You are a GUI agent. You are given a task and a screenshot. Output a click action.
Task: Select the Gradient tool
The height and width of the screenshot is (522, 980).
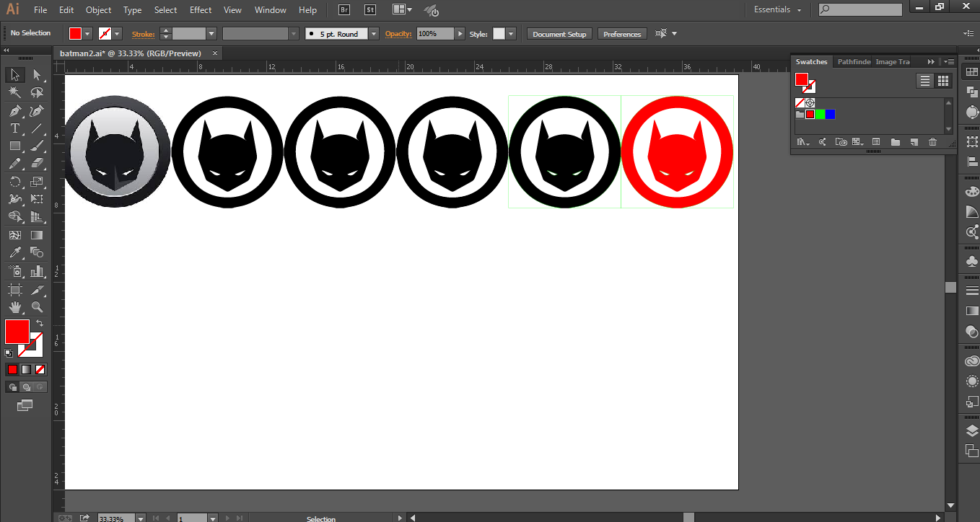point(37,234)
